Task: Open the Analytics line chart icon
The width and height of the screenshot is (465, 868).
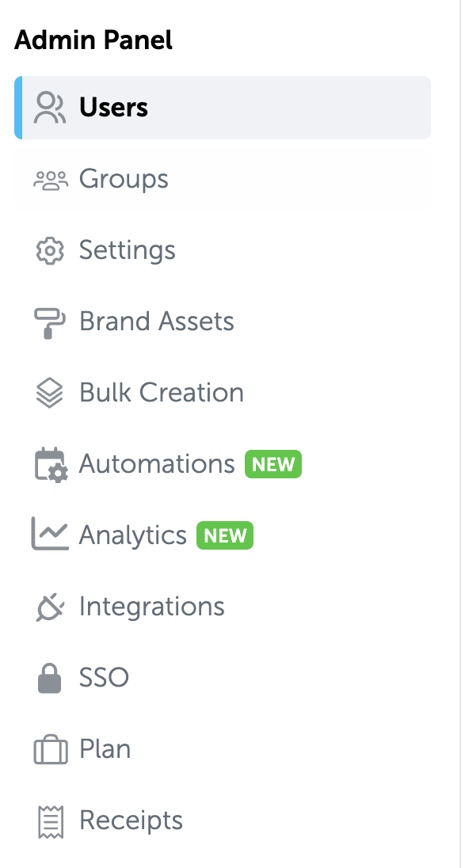Action: tap(50, 534)
